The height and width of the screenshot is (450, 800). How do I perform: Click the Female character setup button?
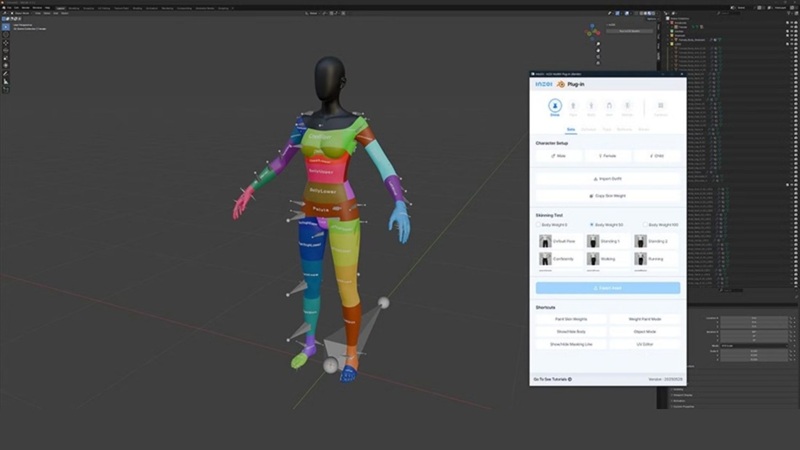click(607, 156)
